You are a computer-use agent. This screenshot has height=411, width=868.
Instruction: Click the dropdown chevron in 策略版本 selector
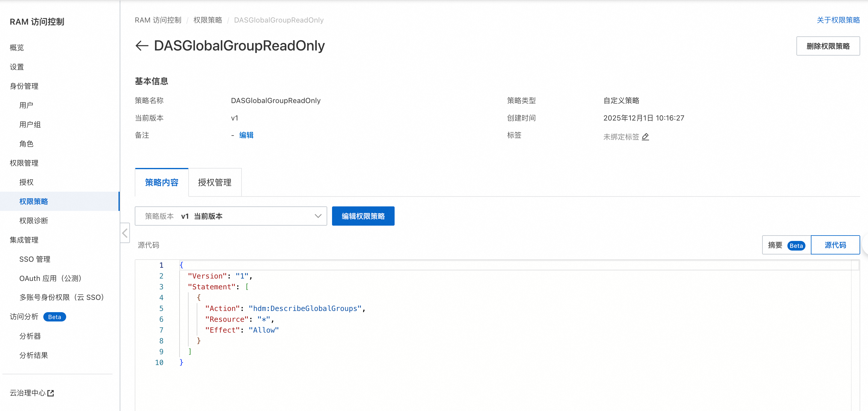pyautogui.click(x=318, y=216)
